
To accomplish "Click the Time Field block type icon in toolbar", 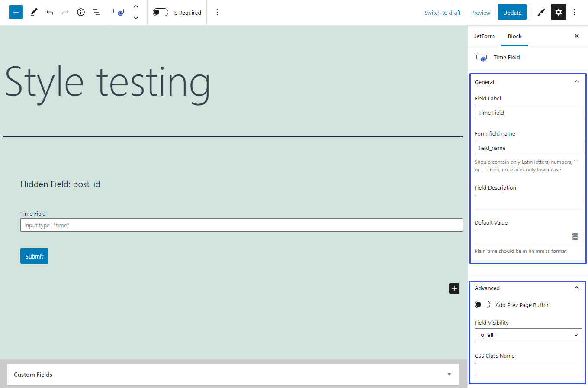I will click(x=118, y=12).
